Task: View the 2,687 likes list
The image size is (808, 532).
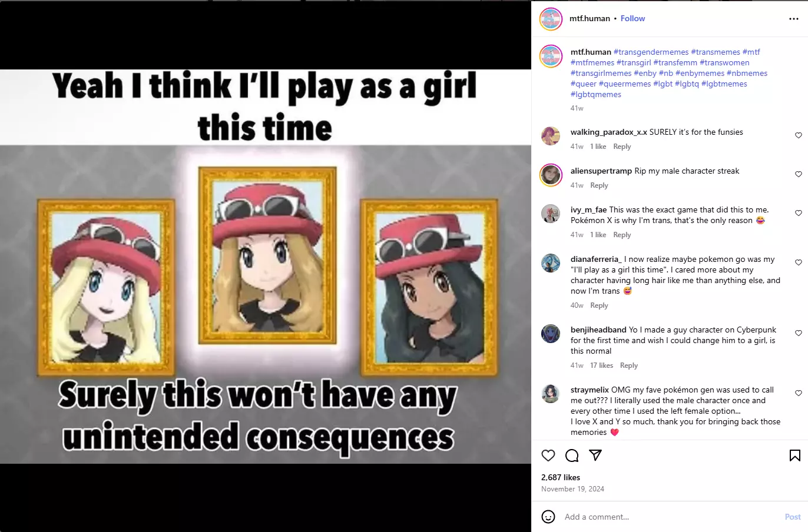Action: tap(561, 477)
